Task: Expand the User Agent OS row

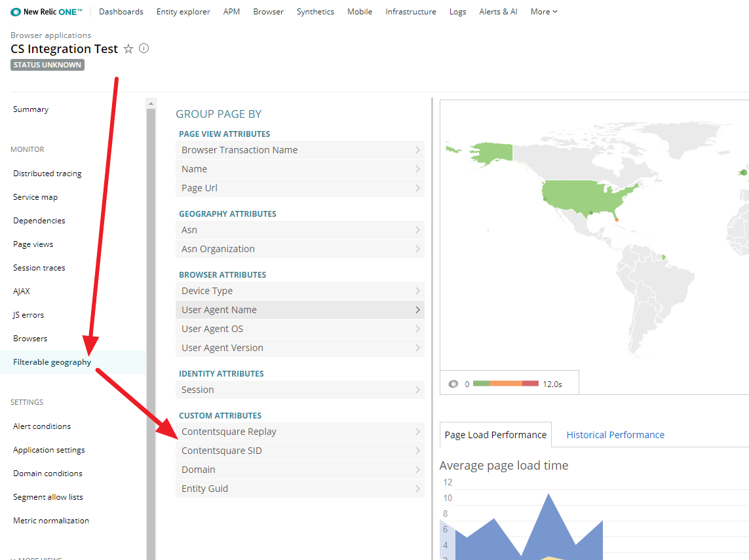Action: 300,329
